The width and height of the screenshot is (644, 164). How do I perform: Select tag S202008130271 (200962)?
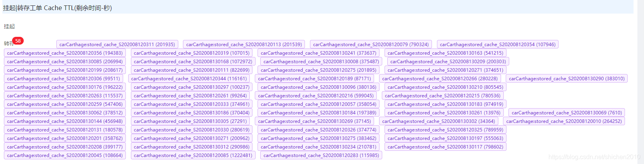pos(192,138)
